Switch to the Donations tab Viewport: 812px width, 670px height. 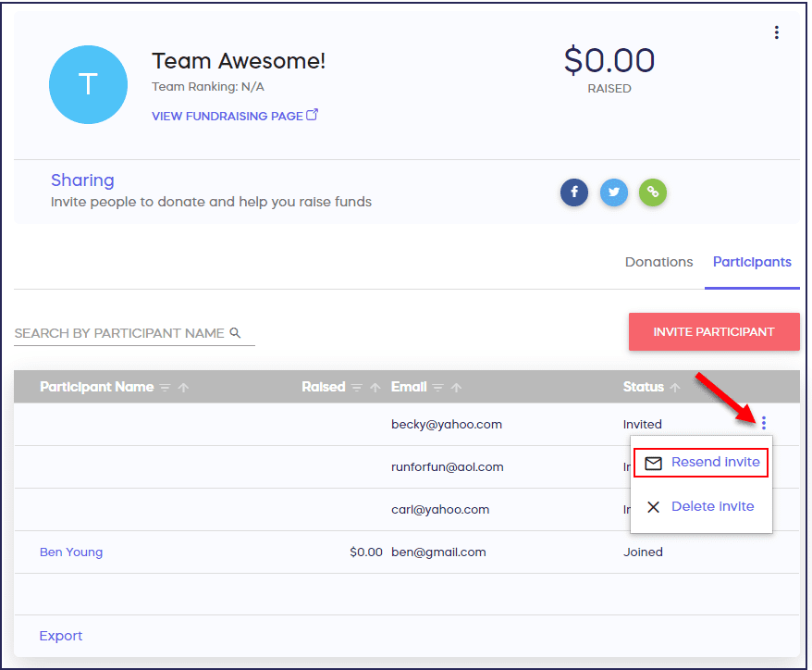click(658, 262)
